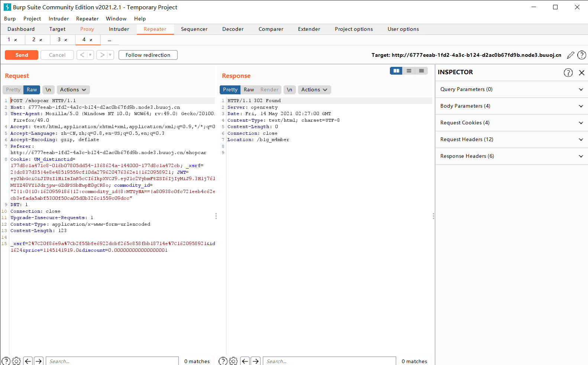Open history forward dropdown arrow
The image size is (588, 365).
coord(110,55)
